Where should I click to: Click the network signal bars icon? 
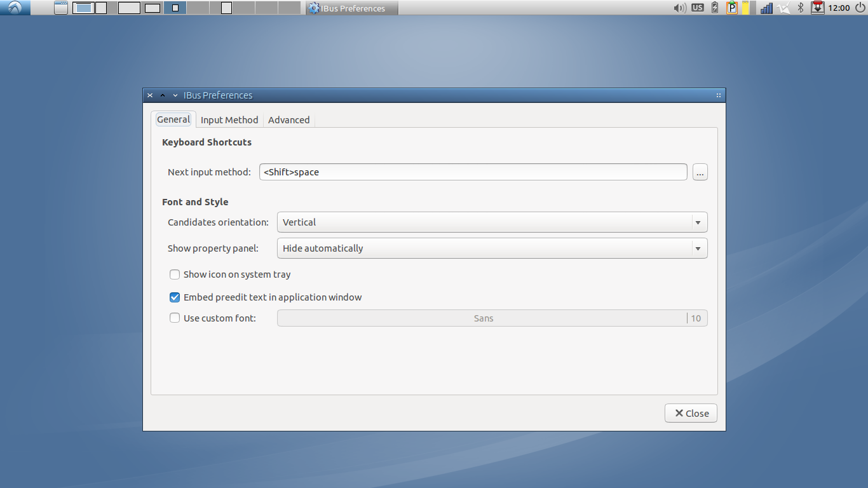point(766,8)
